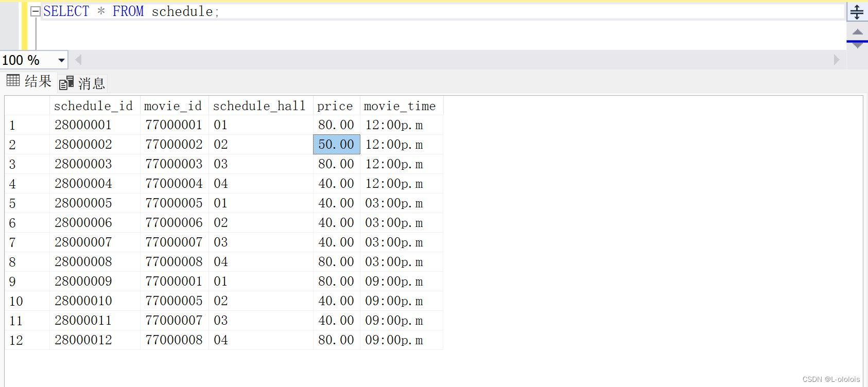Click the horizontal scrollbar left arrow
Viewport: 868px width, 387px height.
pyautogui.click(x=78, y=60)
